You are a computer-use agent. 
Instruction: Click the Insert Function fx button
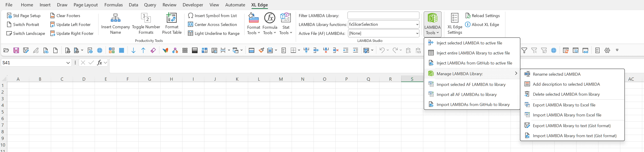[x=99, y=63]
